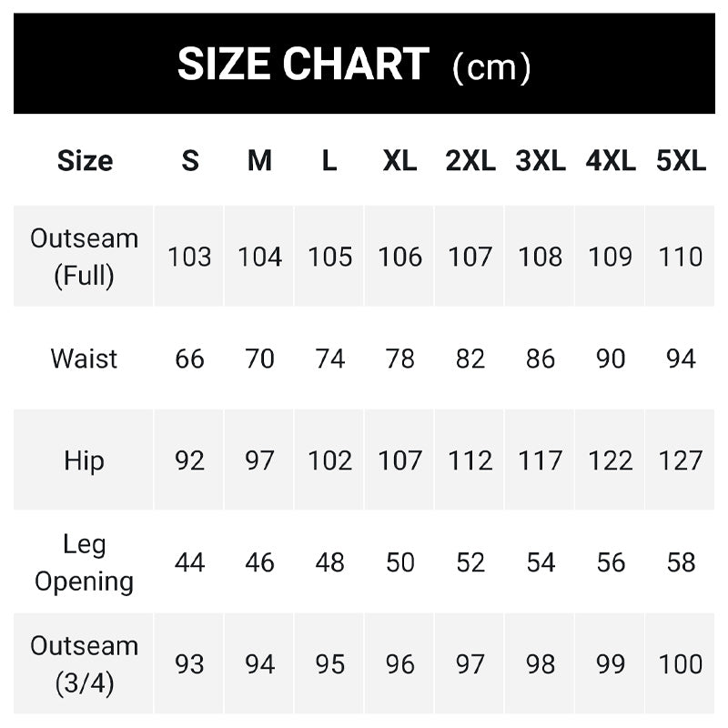
Task: Click the Hip value 127 for 5XL
Action: [681, 460]
